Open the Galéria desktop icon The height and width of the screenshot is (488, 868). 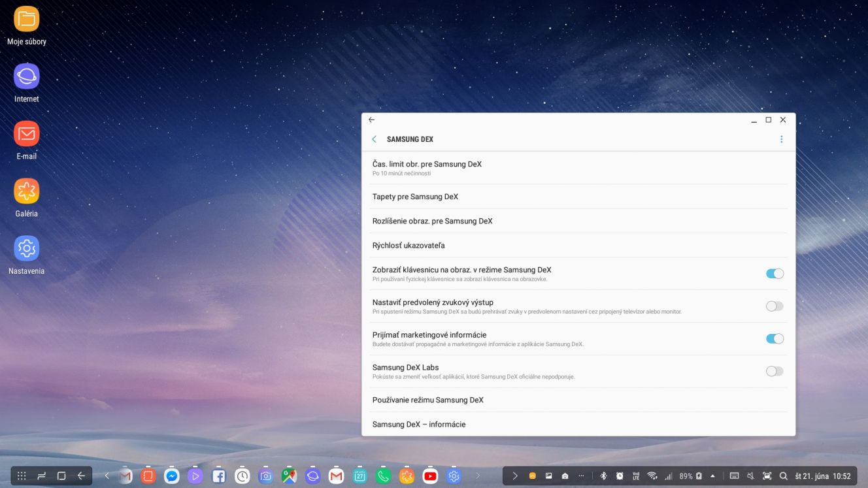26,199
